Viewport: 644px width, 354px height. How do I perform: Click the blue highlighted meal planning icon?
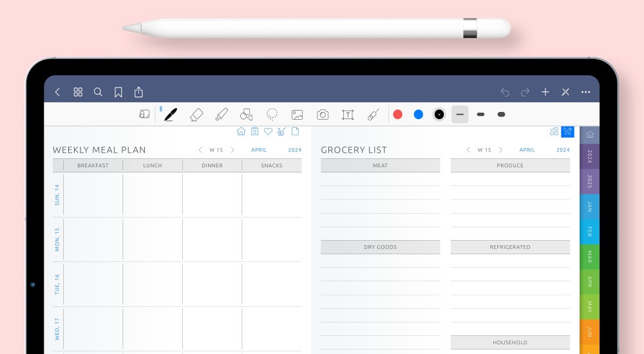(x=567, y=131)
